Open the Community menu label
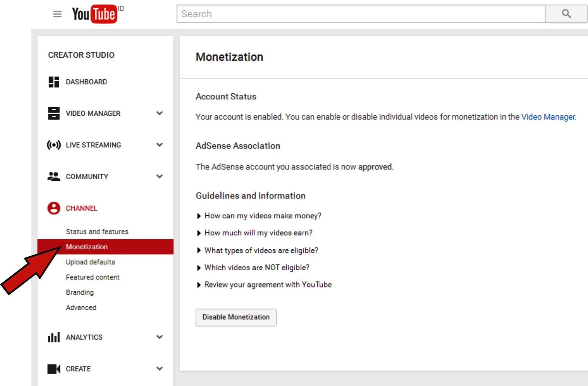Screen dimensions: 588x386 [x=87, y=177]
